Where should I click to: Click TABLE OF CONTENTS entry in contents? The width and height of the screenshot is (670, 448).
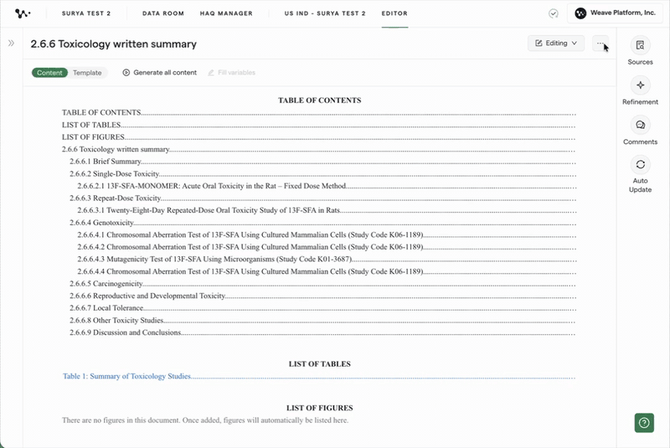[319, 113]
